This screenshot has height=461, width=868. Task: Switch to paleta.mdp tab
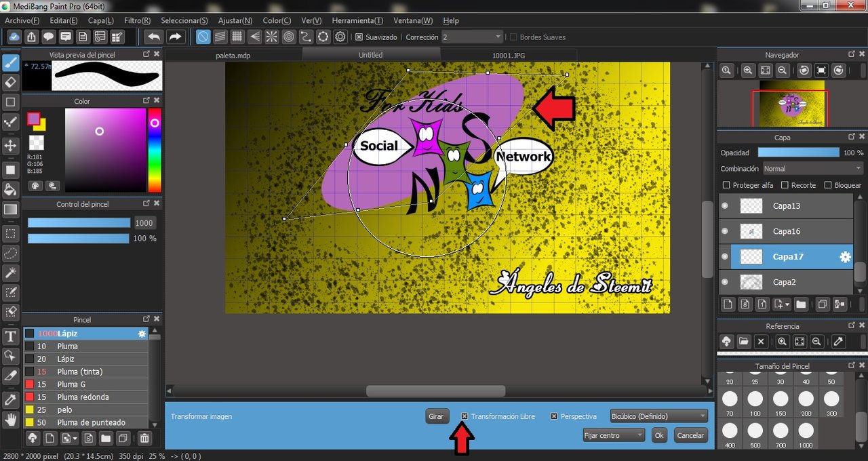(235, 55)
